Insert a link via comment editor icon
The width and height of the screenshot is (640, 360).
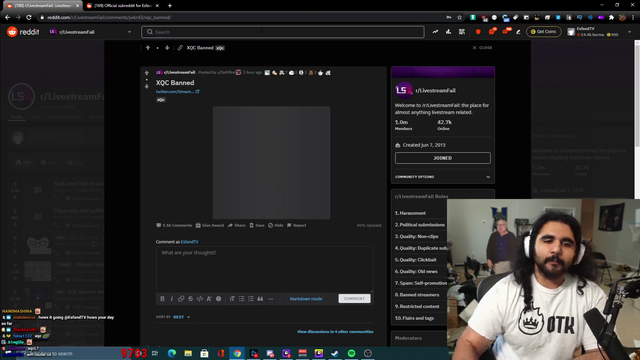181,299
